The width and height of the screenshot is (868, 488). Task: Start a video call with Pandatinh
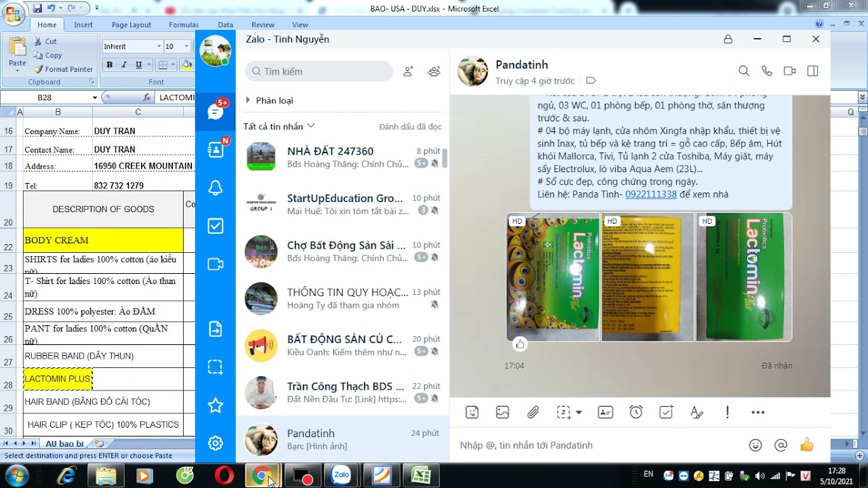[790, 71]
